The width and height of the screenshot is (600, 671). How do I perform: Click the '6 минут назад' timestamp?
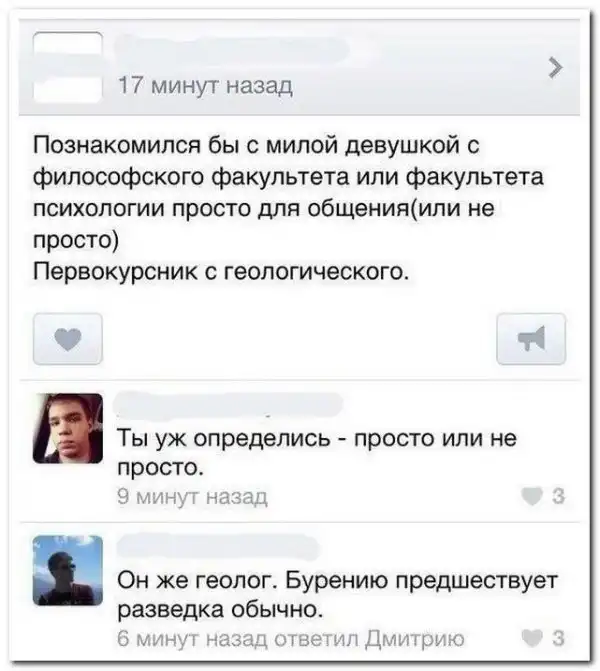[x=192, y=639]
